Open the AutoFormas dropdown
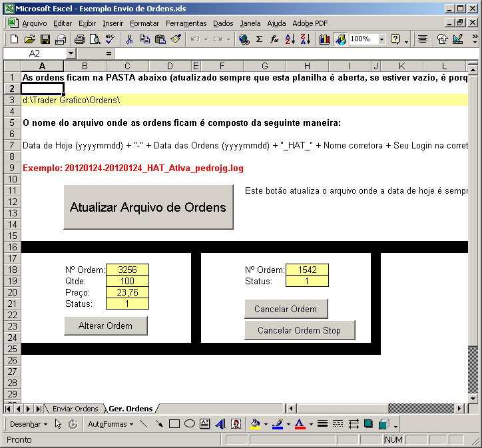 point(111,424)
